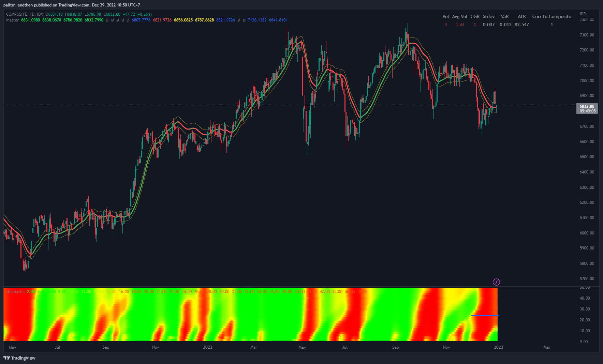This screenshot has width=603, height=364.
Task: Click the high price value H6838.07
Action: click(x=74, y=14)
